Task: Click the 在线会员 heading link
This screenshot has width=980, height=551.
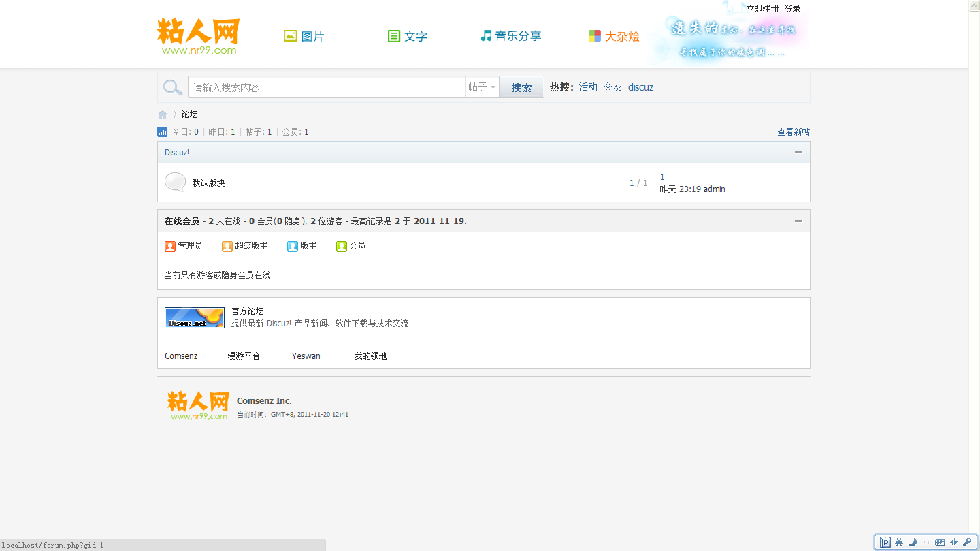Action: [182, 221]
